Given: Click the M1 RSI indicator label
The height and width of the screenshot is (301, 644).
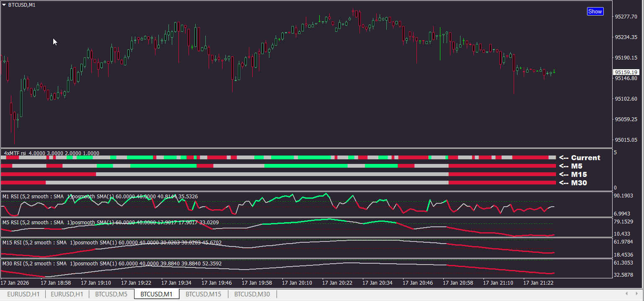Looking at the screenshot, I should click(x=100, y=196).
